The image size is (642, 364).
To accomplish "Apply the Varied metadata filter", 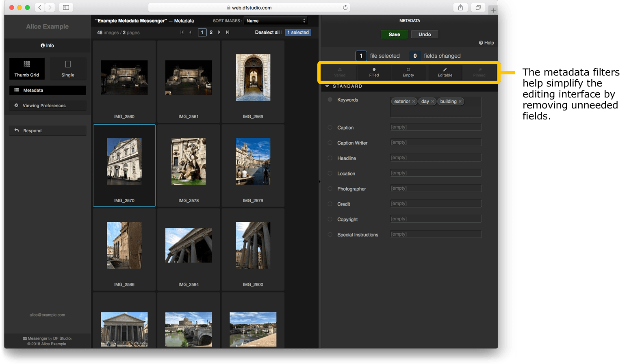I will (340, 72).
